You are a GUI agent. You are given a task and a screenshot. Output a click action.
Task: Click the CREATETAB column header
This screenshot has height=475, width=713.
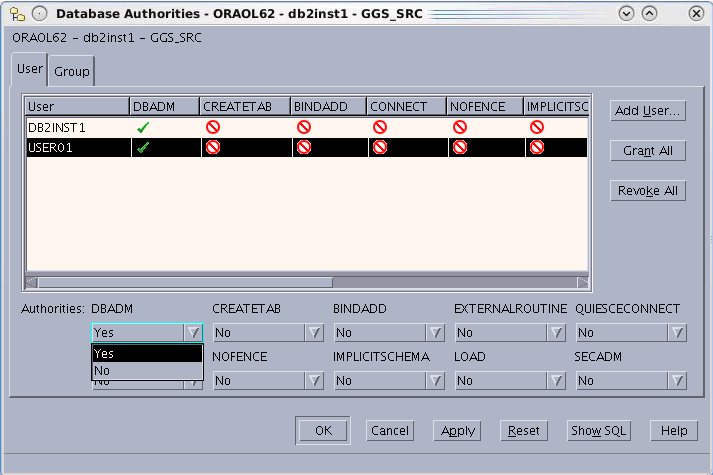coord(245,106)
